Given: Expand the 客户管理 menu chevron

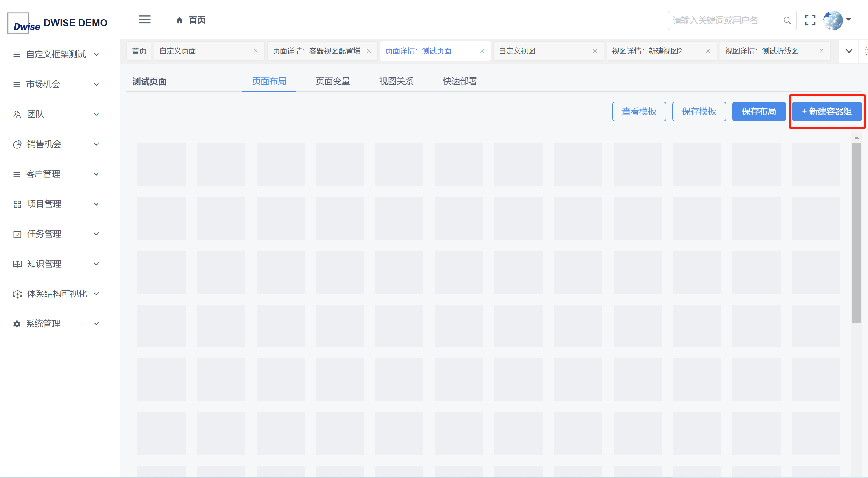Looking at the screenshot, I should point(96,174).
